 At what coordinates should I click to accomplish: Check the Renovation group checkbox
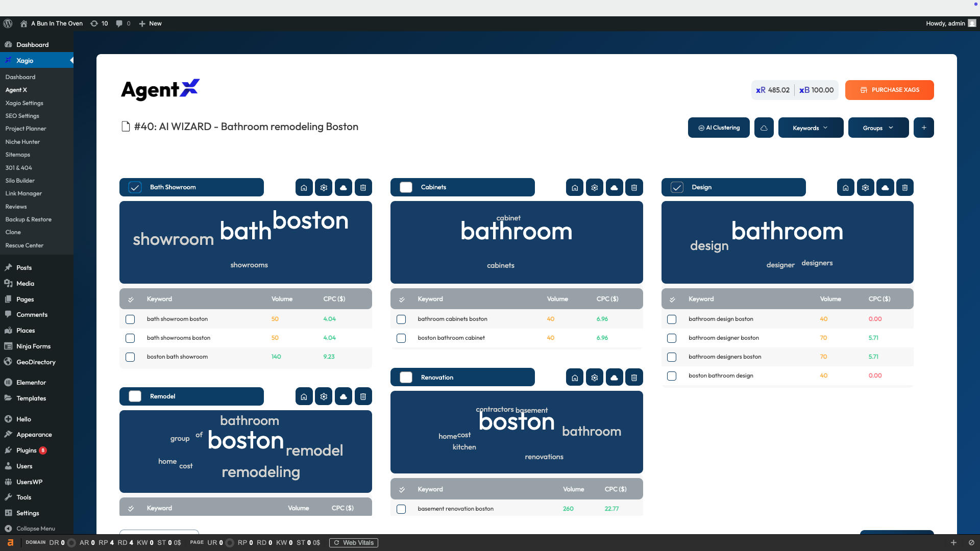tap(406, 378)
